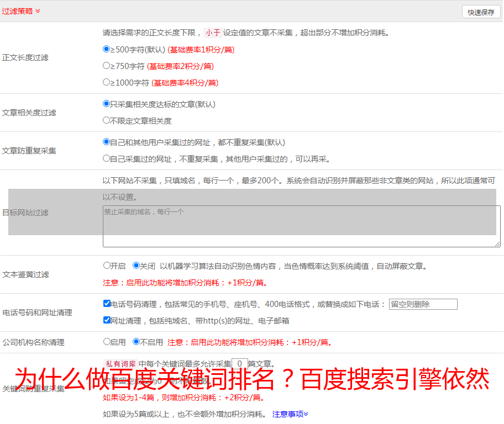Click the (基础费率1积分/篇) red note

[201, 50]
